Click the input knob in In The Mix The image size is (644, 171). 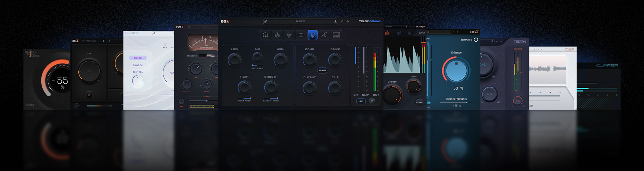point(76,106)
